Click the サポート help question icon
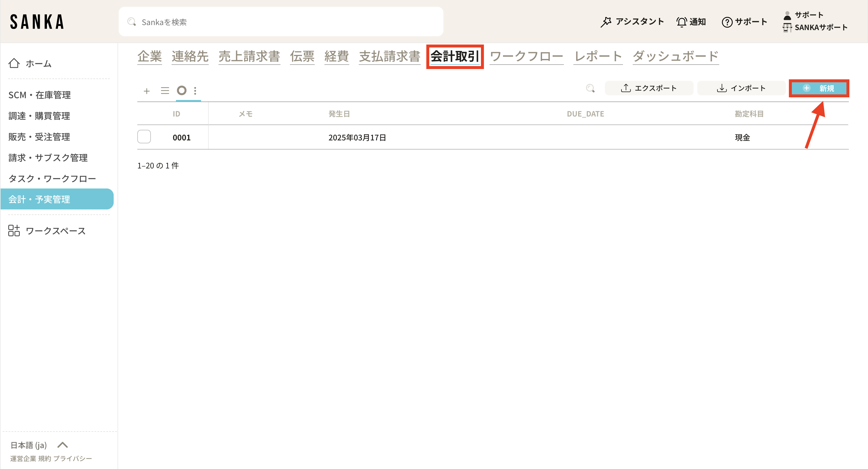This screenshot has width=868, height=469. 727,22
